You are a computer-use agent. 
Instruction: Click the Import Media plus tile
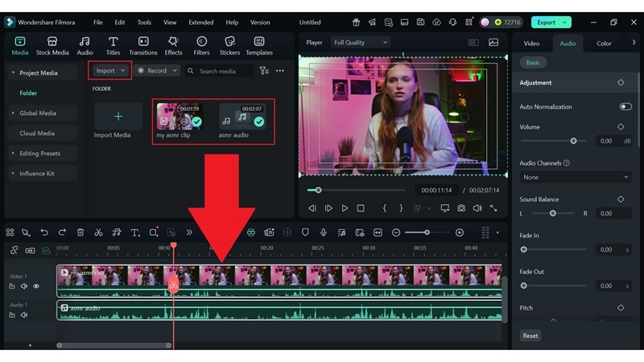click(x=118, y=117)
